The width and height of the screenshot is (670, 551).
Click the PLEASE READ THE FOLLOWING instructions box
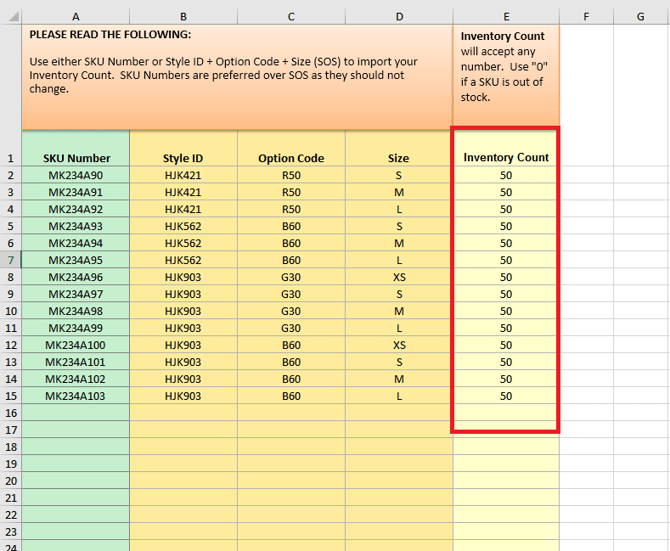pyautogui.click(x=236, y=76)
